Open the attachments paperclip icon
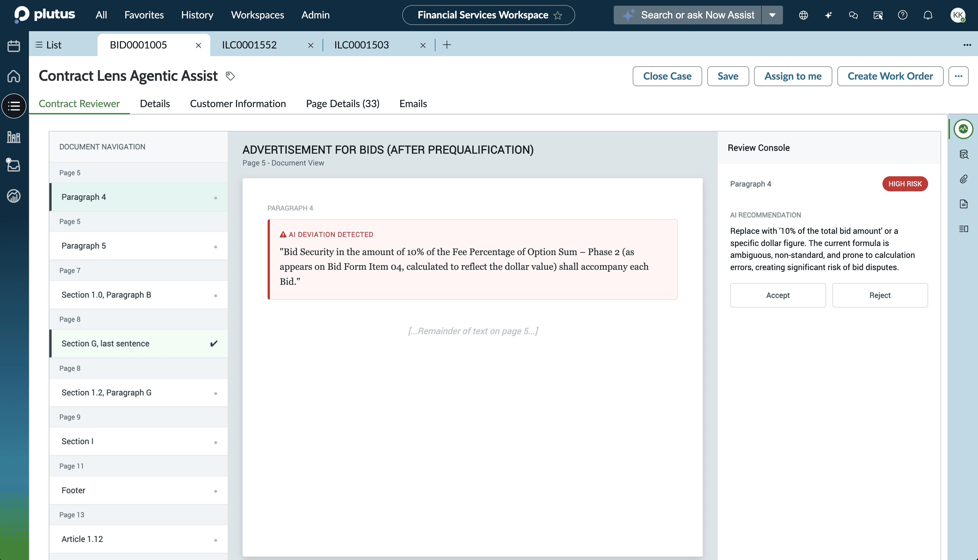Image resolution: width=978 pixels, height=560 pixels. pos(963,179)
